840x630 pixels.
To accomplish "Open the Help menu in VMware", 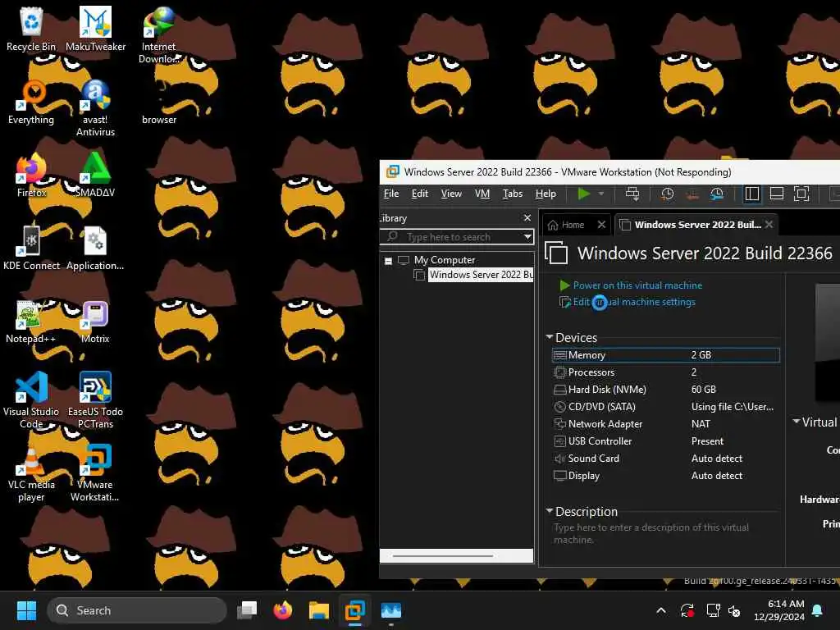I will point(546,194).
